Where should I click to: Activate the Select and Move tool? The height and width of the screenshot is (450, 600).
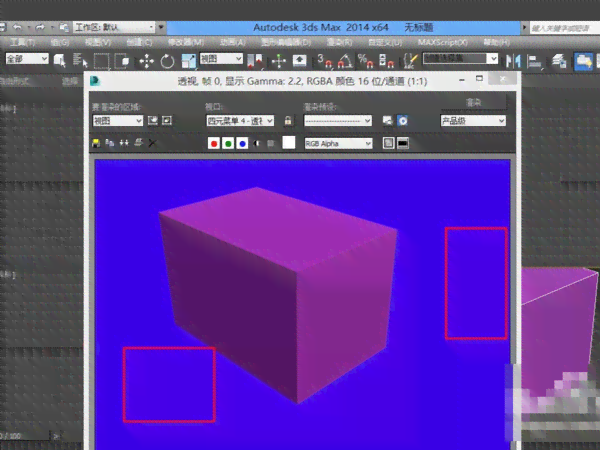click(x=146, y=61)
